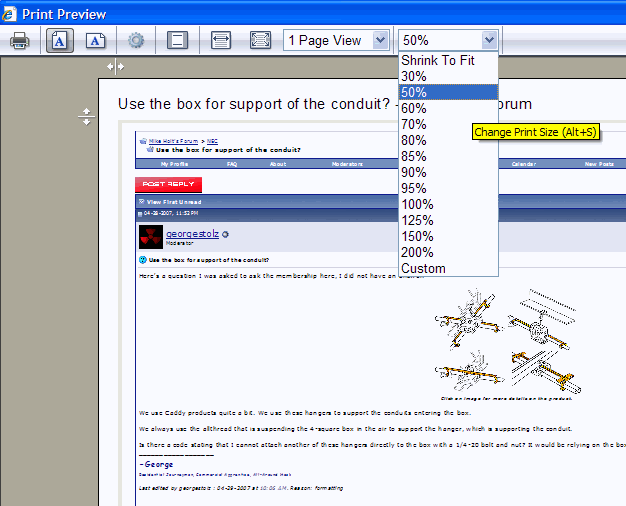Choose 30% print size
The height and width of the screenshot is (506, 626).
pos(448,76)
